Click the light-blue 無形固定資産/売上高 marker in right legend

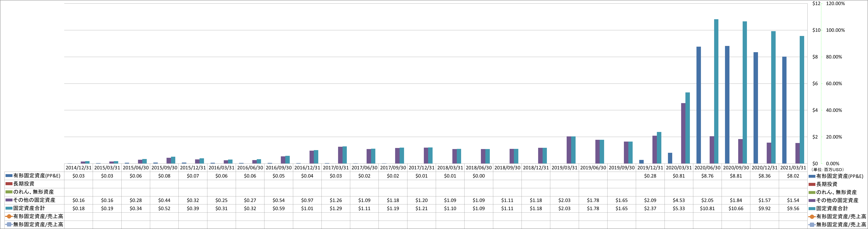coord(812,225)
